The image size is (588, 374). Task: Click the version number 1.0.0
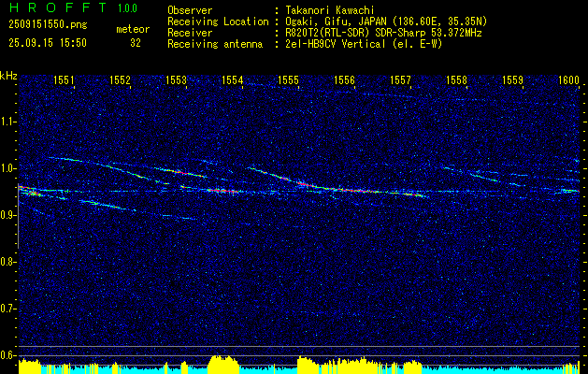127,7
